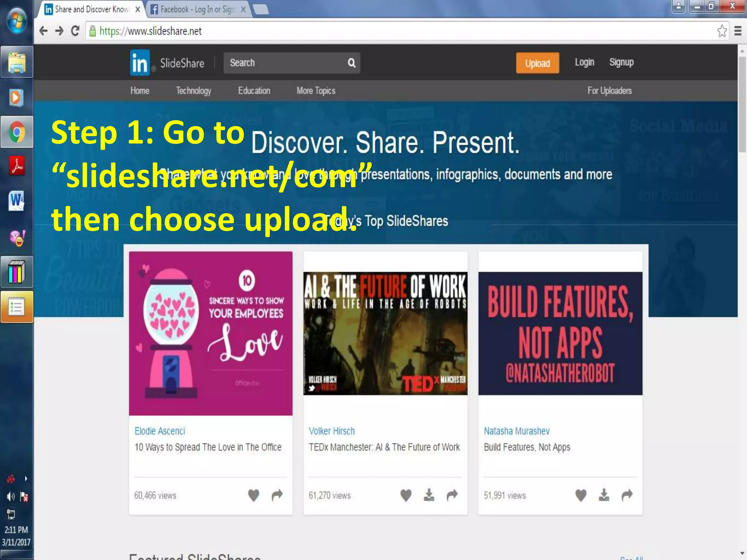This screenshot has height=560, width=747.
Task: Expand the More Topics menu
Action: 316,91
